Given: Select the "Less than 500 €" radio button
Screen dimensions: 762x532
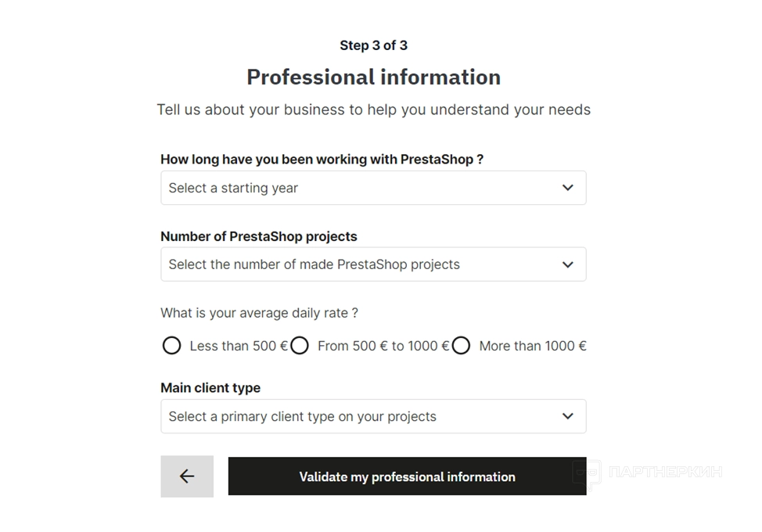Looking at the screenshot, I should coord(171,346).
